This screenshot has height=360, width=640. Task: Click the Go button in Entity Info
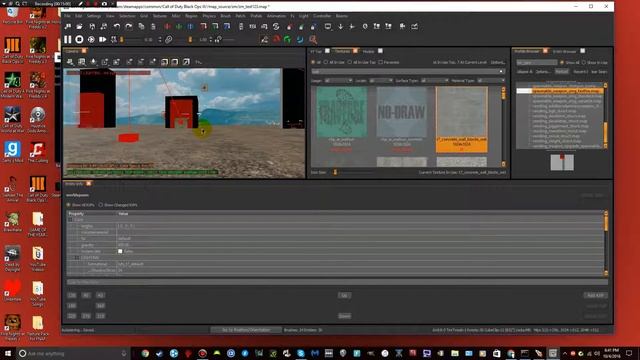(x=344, y=295)
